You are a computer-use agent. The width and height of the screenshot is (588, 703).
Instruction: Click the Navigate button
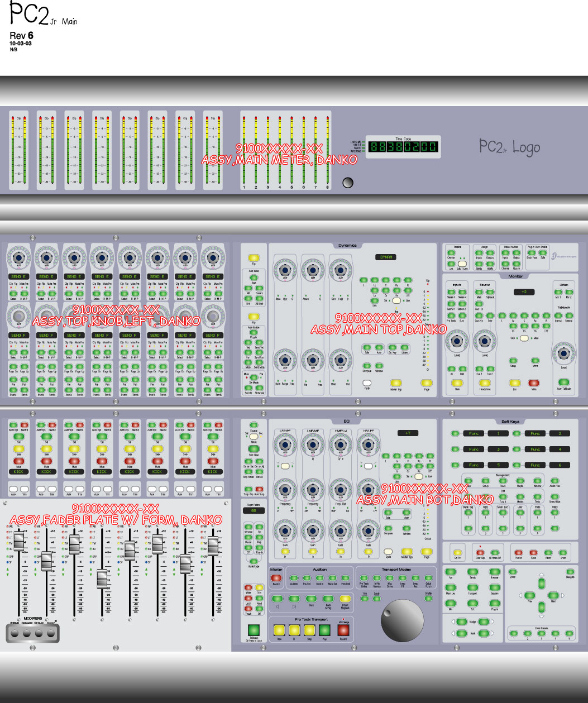pyautogui.click(x=570, y=572)
